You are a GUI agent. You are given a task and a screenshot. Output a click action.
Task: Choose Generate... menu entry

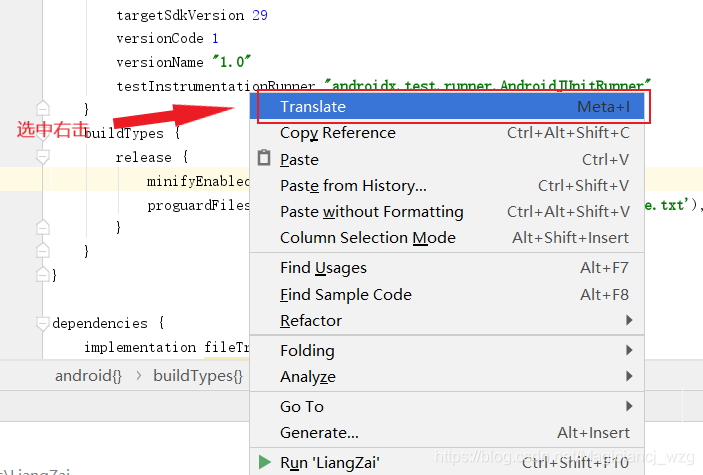[x=447, y=433]
